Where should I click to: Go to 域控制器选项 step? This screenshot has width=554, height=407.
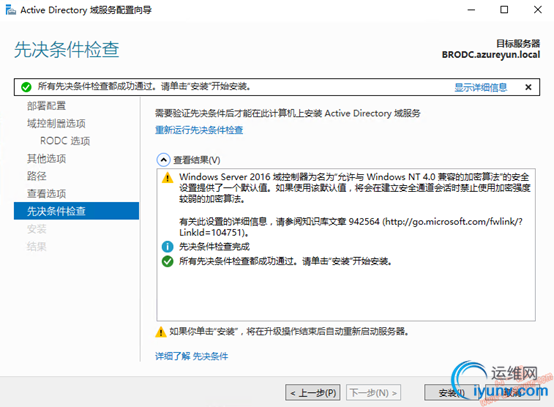pos(56,123)
